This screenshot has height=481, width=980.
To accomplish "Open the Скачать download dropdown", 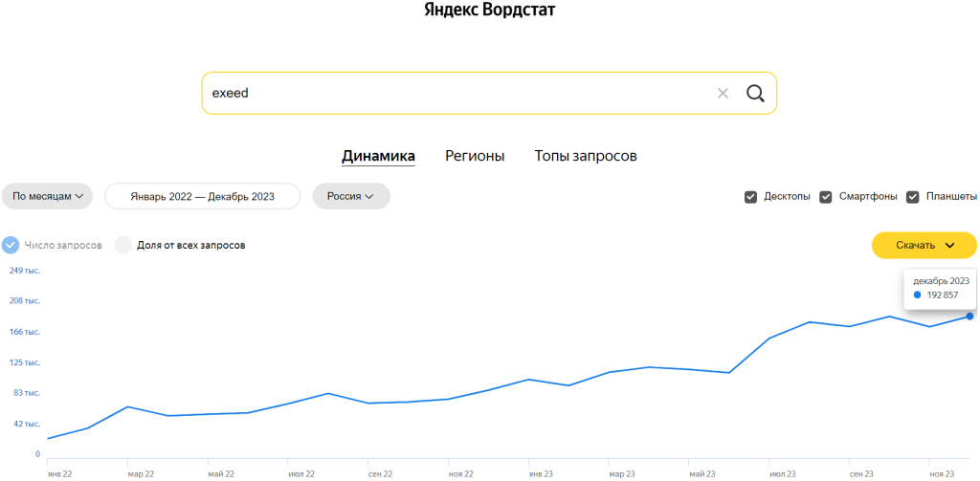I will pyautogui.click(x=924, y=245).
